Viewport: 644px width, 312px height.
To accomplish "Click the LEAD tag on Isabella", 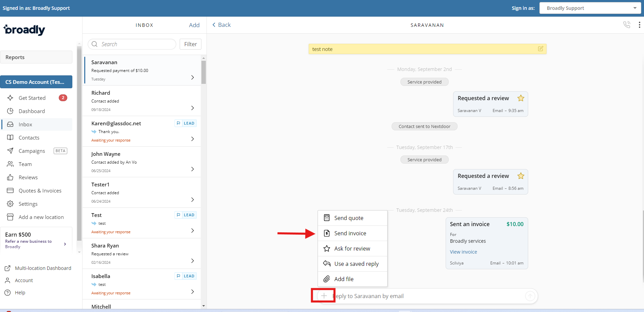I will [185, 276].
